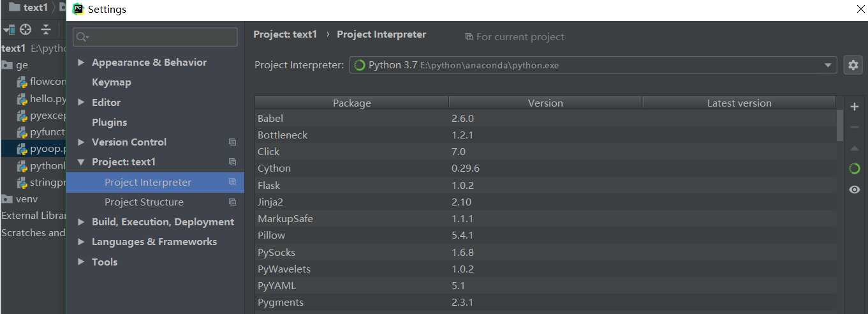Click the copy icon beside Project: text1
The image size is (868, 314).
(232, 162)
